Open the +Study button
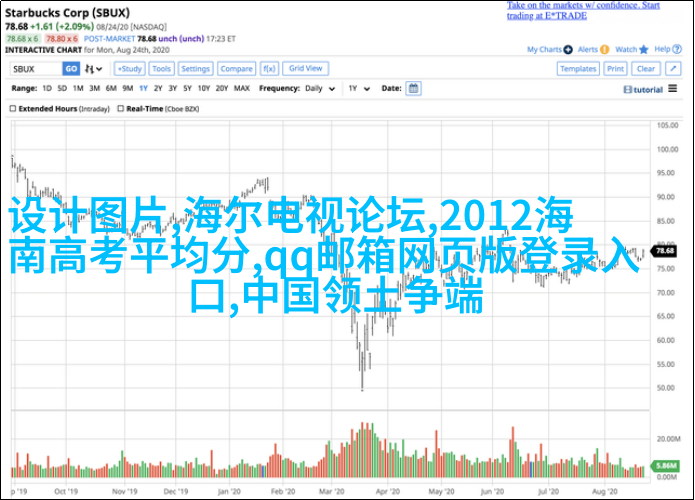This screenshot has height=500, width=695. (x=129, y=69)
